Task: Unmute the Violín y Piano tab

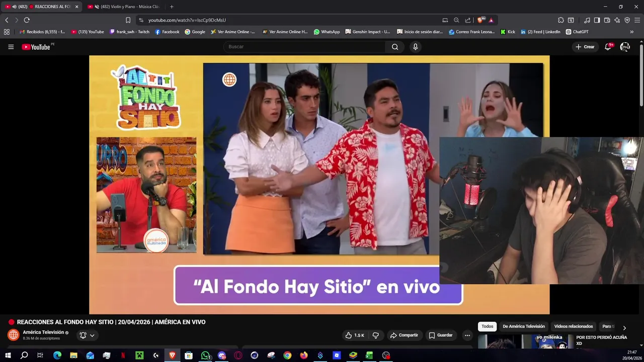Action: click(x=97, y=7)
